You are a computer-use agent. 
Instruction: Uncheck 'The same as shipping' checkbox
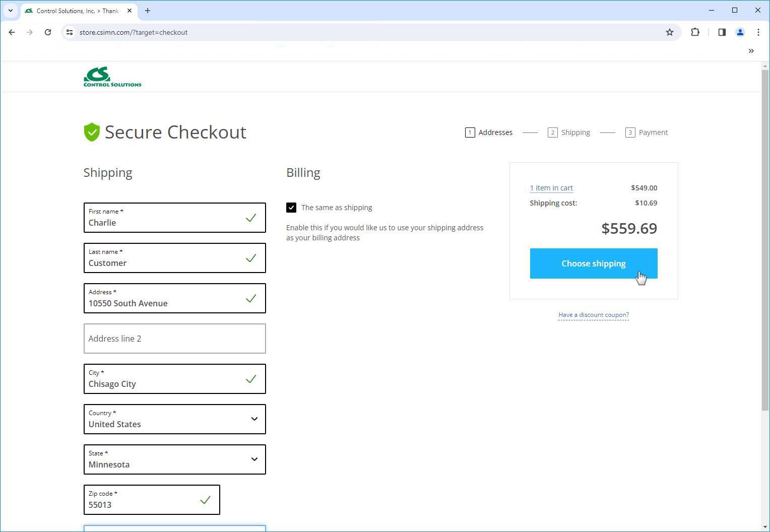(x=291, y=208)
